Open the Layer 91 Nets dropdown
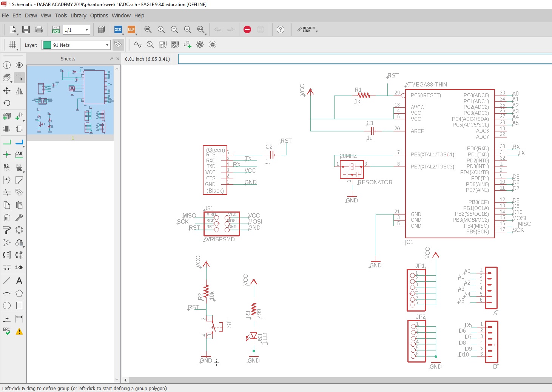Image resolution: width=552 pixels, height=392 pixels. (76, 45)
